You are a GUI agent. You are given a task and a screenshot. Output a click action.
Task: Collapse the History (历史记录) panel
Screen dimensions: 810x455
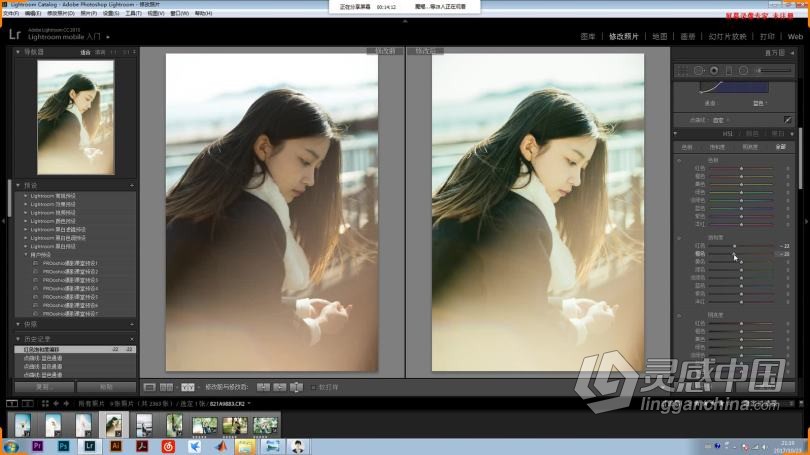(18, 339)
